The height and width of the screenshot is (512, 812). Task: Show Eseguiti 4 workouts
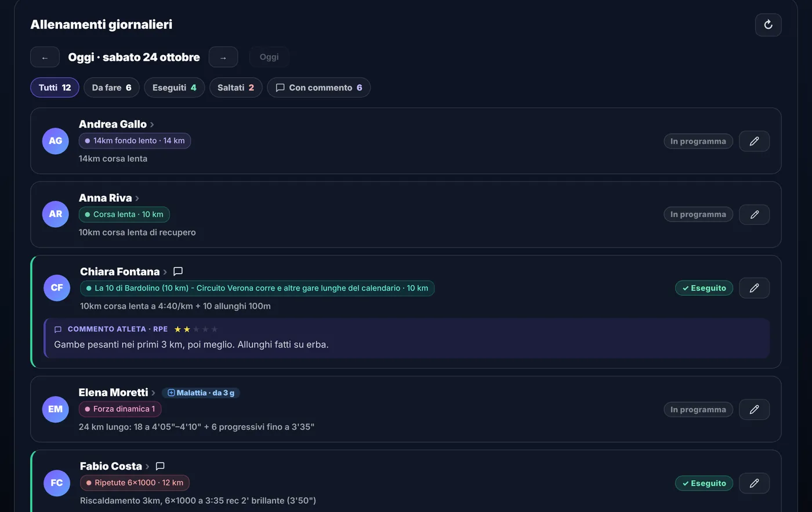[x=174, y=88]
